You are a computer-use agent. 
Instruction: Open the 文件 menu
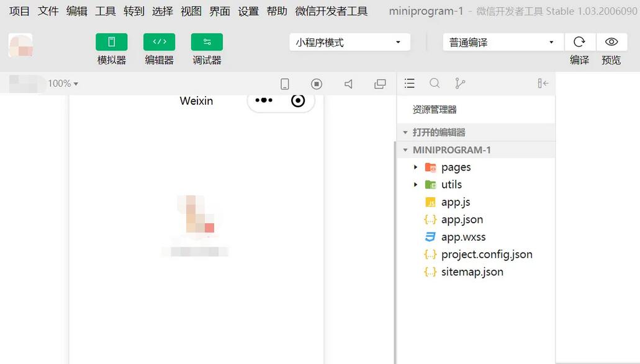click(48, 11)
